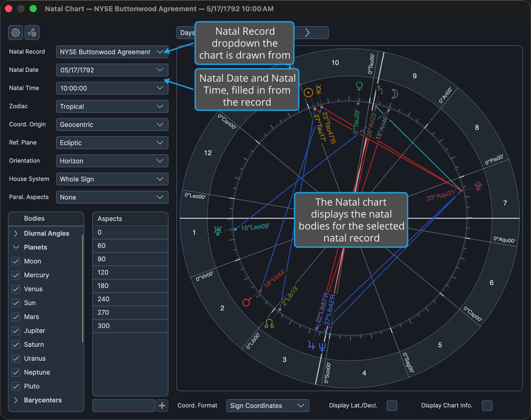This screenshot has height=420, width=531.
Task: Open the settings gear icon
Action: [x=16, y=33]
